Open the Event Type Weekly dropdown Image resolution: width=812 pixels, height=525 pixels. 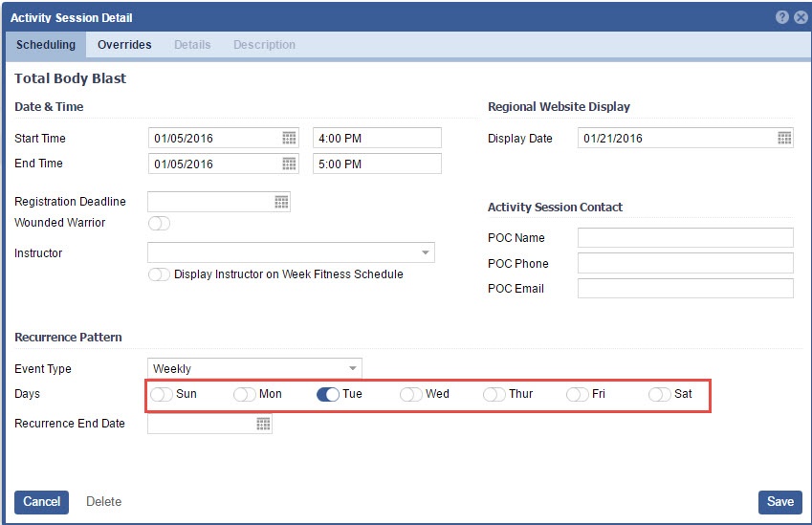coord(352,368)
